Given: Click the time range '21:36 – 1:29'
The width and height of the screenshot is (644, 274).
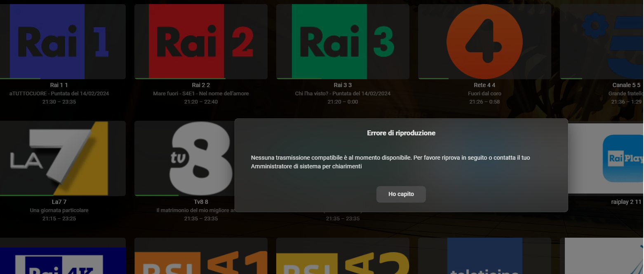Looking at the screenshot, I should [x=626, y=102].
